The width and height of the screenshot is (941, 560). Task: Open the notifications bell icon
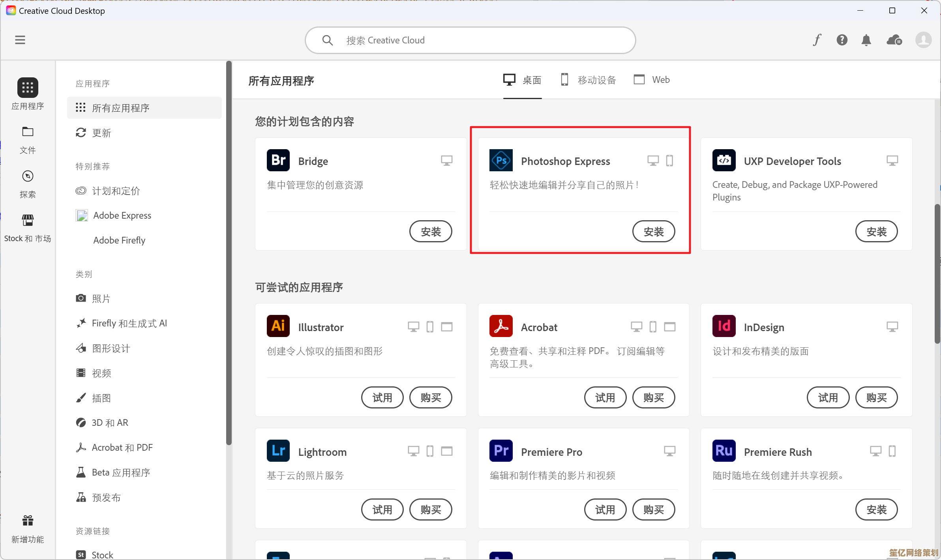tap(866, 40)
